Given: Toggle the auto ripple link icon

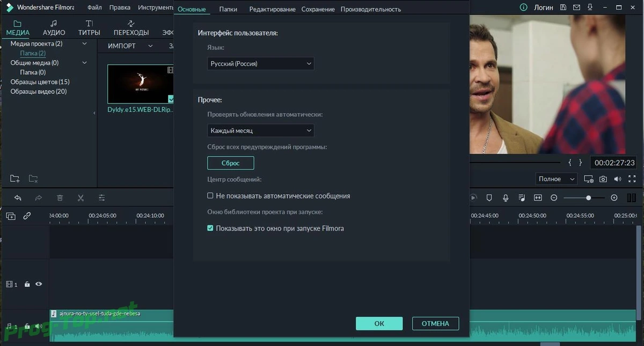Looking at the screenshot, I should tap(27, 216).
